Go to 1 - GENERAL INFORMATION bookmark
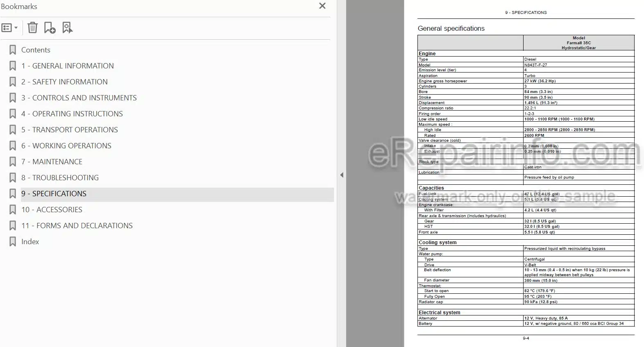The image size is (644, 347). pyautogui.click(x=68, y=66)
